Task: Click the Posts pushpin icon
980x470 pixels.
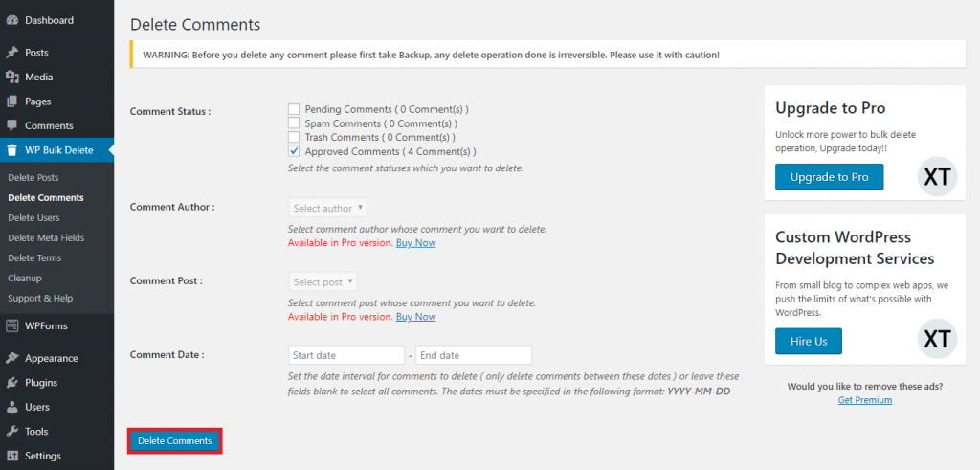Action: point(11,53)
